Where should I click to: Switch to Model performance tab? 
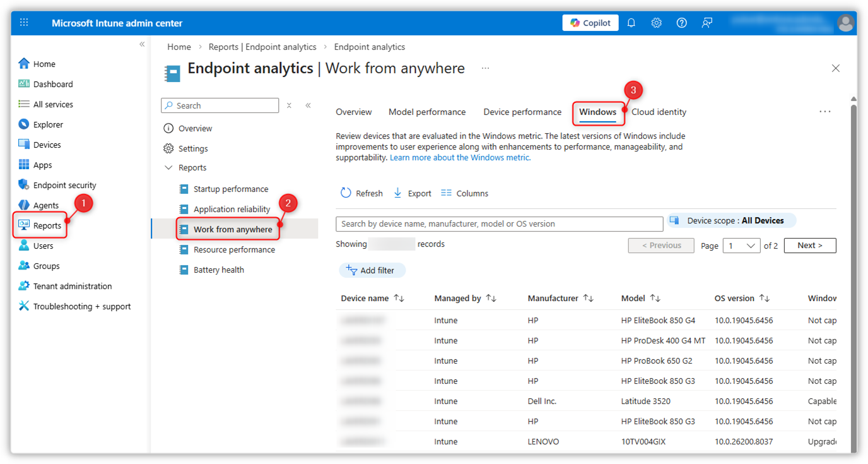coord(427,112)
